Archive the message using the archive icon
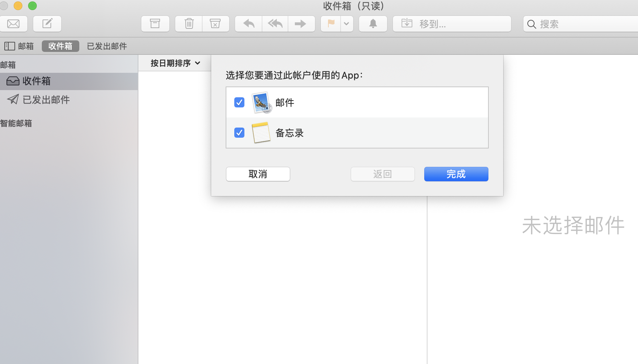638x364 pixels. 155,24
